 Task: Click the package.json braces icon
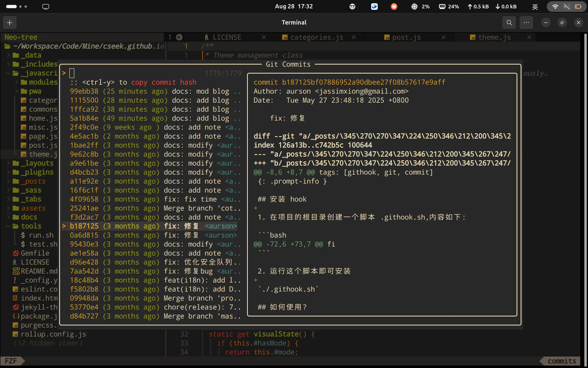[16, 316]
